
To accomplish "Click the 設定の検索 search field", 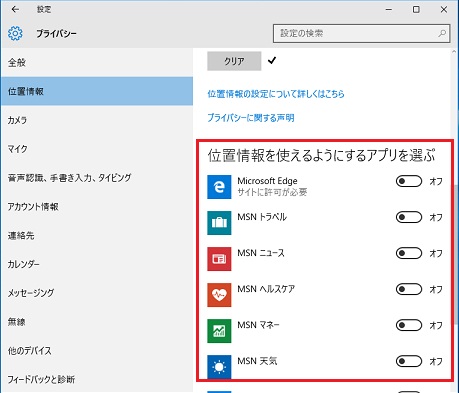I will coord(361,33).
